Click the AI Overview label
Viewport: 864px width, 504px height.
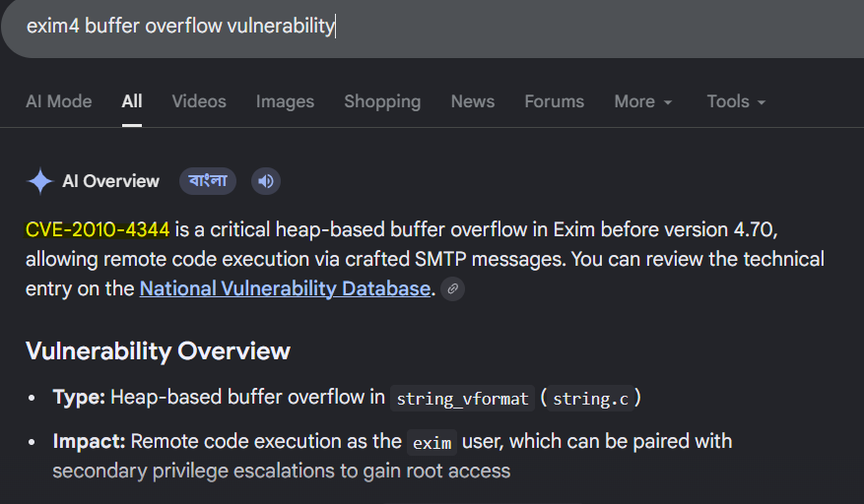pos(110,181)
